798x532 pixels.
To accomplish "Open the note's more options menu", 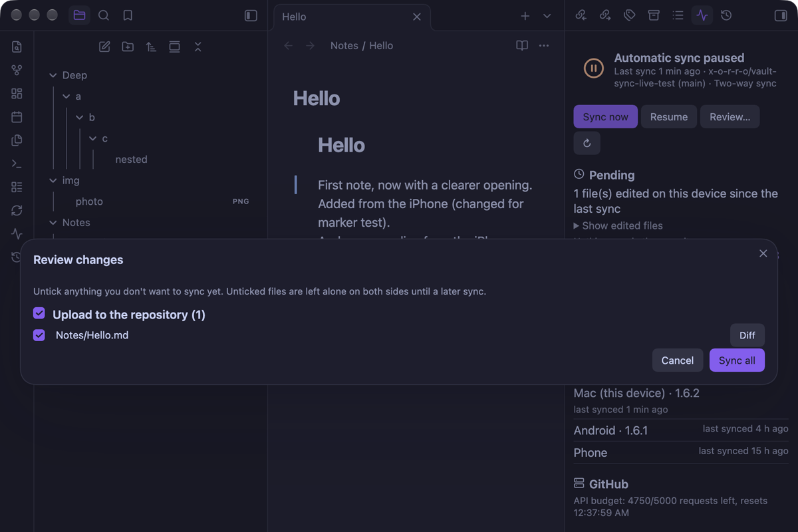I will coord(544,46).
